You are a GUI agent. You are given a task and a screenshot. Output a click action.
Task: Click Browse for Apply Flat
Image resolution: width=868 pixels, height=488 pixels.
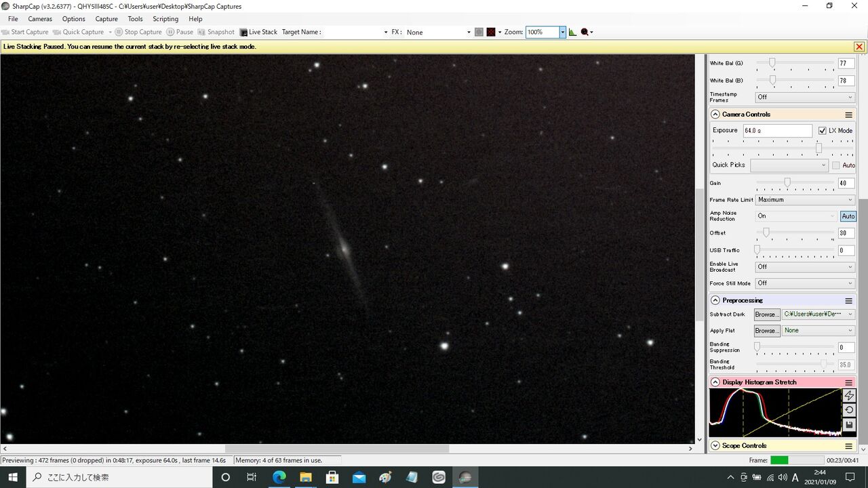click(766, 331)
